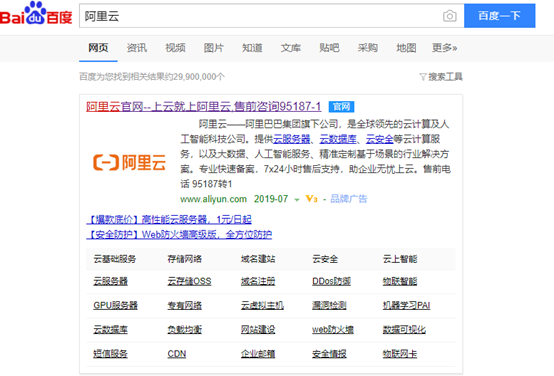Expand the dropdown arrow beside 2019-07
This screenshot has width=554, height=376.
[297, 200]
